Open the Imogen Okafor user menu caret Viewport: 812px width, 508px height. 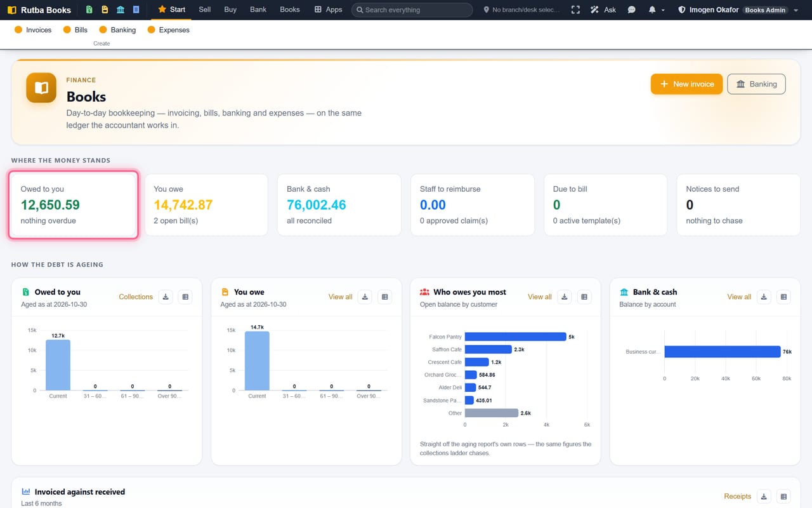[x=796, y=10]
